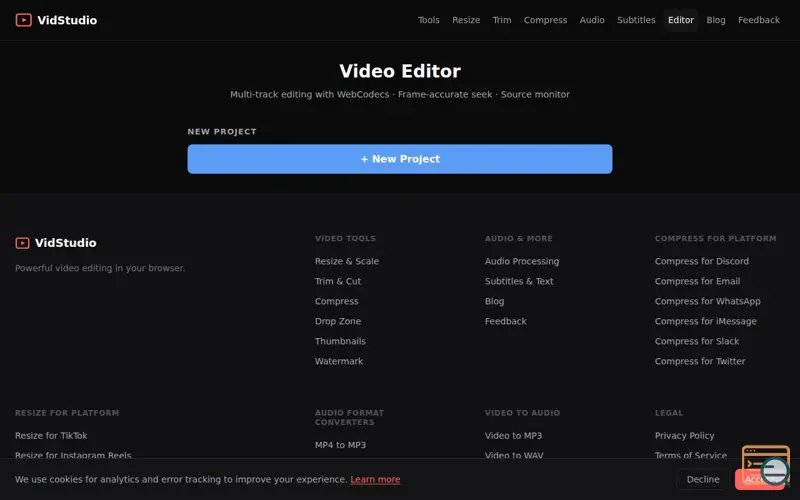Click the VidStudio logo icon in footer

click(x=22, y=243)
